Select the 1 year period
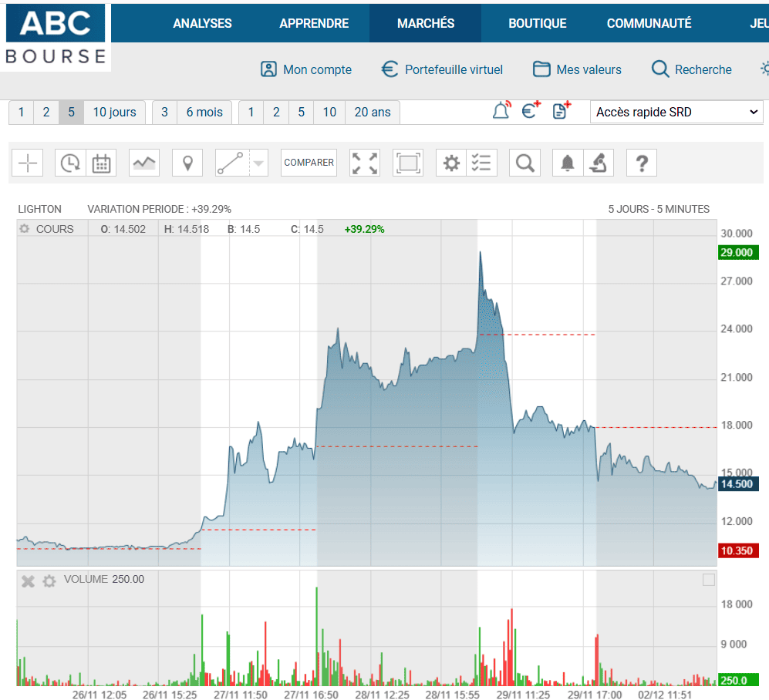The width and height of the screenshot is (769, 700). point(251,113)
